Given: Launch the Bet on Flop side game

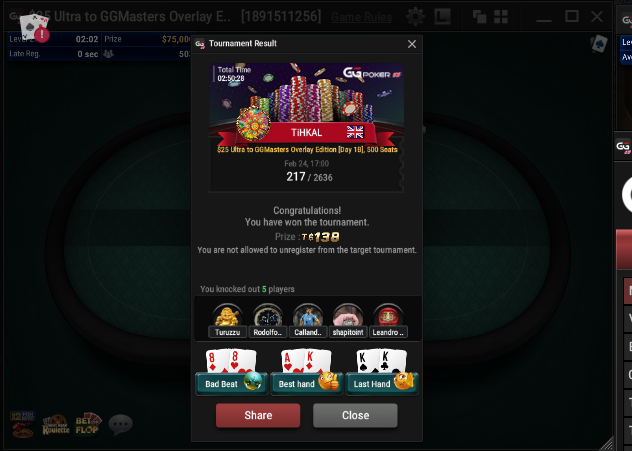Looking at the screenshot, I should click(x=88, y=424).
